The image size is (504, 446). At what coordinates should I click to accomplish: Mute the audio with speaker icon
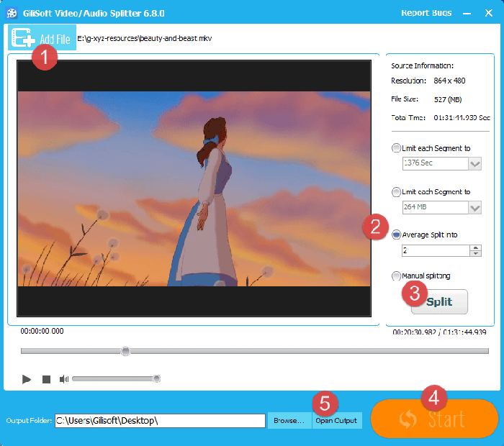point(64,379)
